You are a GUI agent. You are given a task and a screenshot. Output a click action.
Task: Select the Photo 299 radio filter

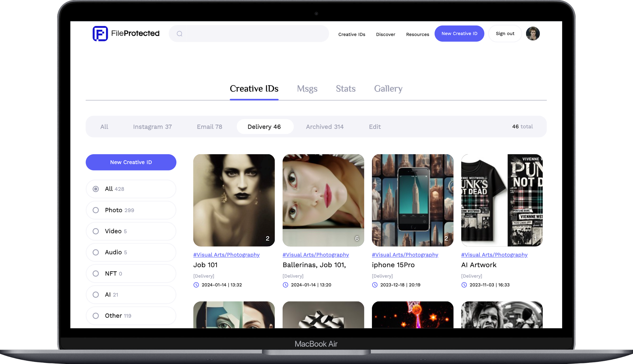(x=96, y=210)
